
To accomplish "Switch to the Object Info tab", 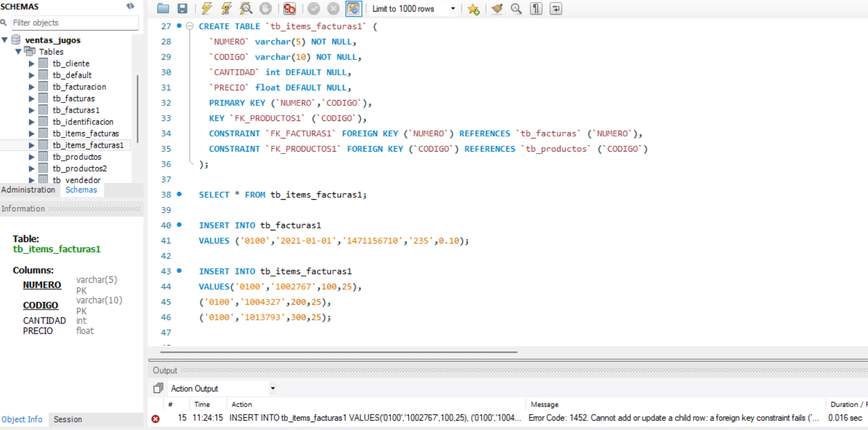I will 22,419.
